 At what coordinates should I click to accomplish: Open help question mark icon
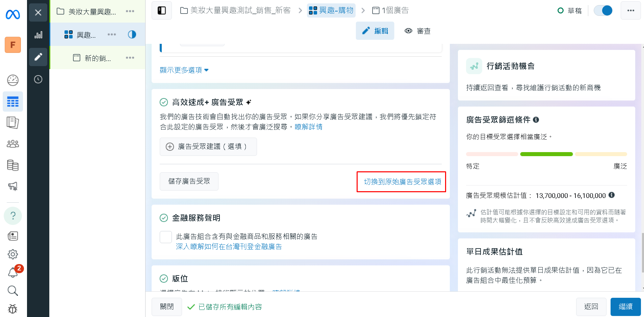pos(13,215)
